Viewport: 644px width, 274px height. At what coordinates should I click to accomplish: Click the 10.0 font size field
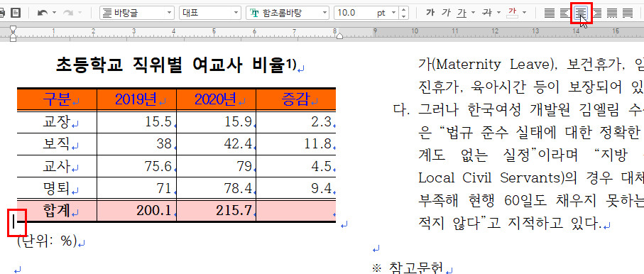[354, 13]
